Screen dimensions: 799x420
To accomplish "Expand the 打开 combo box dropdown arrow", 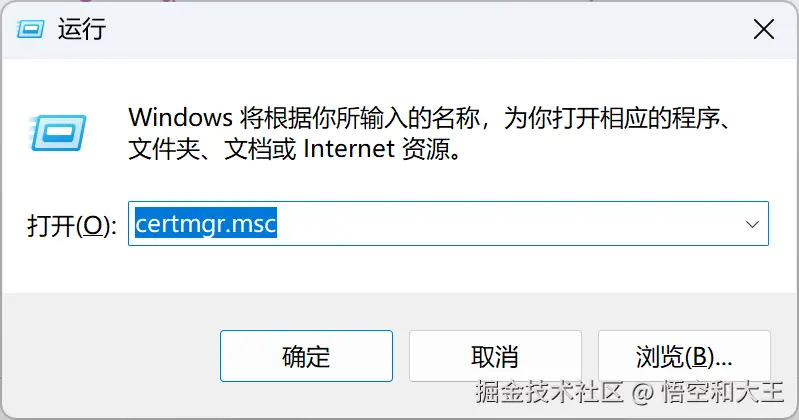I will click(x=752, y=224).
